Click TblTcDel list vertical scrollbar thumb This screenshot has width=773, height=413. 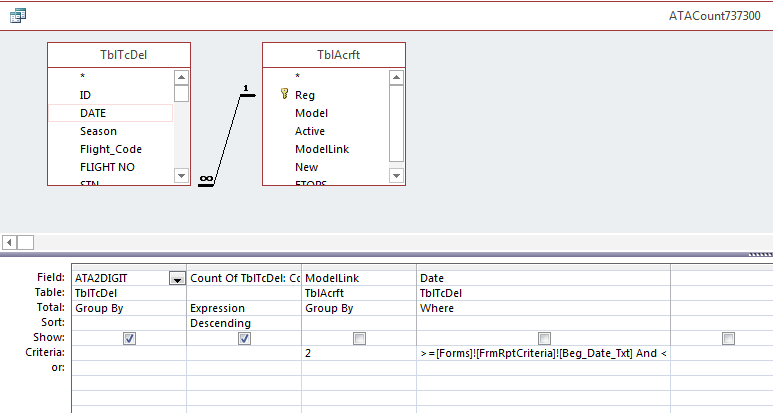[181, 93]
